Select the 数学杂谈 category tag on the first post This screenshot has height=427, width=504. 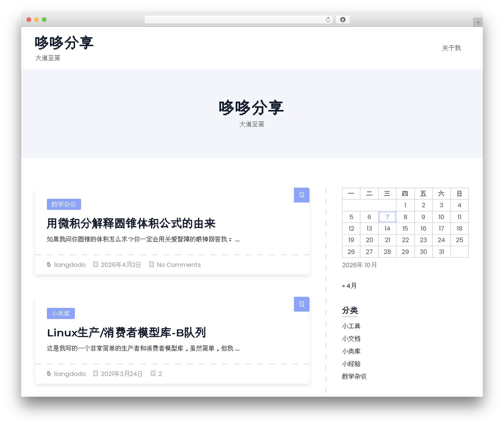pyautogui.click(x=64, y=204)
